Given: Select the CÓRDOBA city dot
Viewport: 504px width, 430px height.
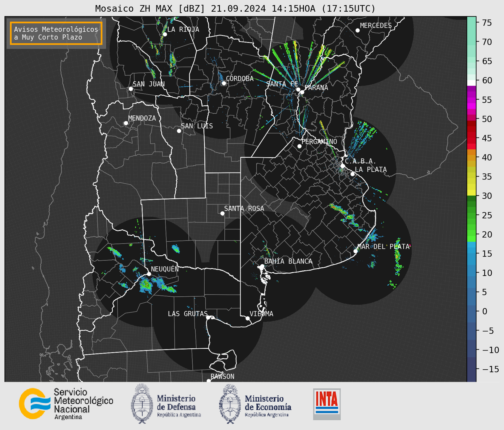Looking at the screenshot, I should [x=224, y=83].
